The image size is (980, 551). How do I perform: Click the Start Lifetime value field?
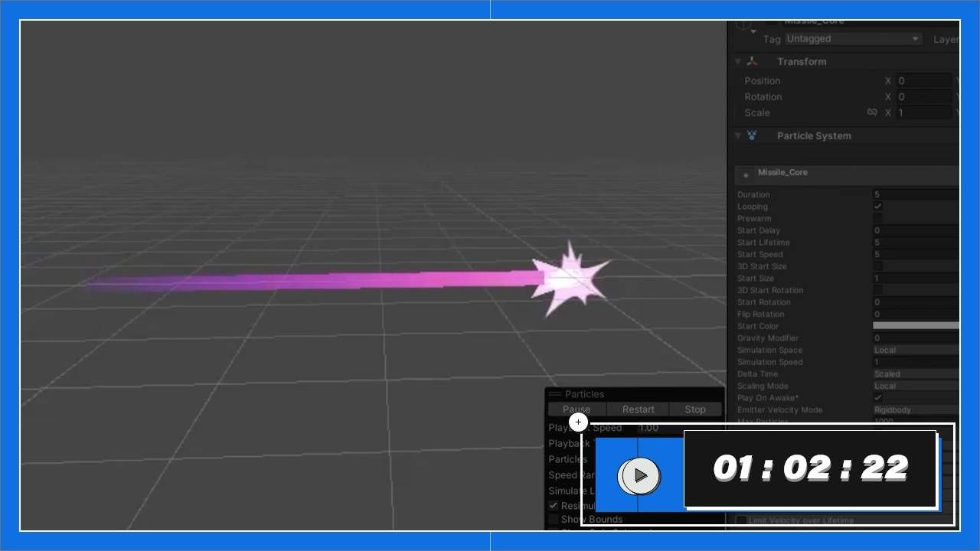pyautogui.click(x=916, y=243)
